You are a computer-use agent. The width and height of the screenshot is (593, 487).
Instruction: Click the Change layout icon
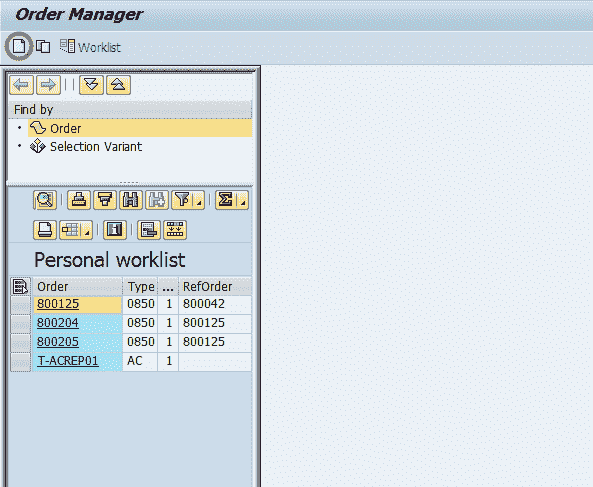point(149,230)
